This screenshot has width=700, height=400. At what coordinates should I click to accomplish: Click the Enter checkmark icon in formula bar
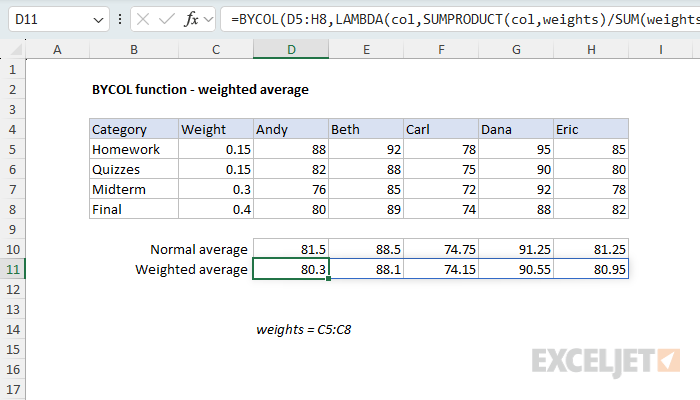(x=167, y=19)
